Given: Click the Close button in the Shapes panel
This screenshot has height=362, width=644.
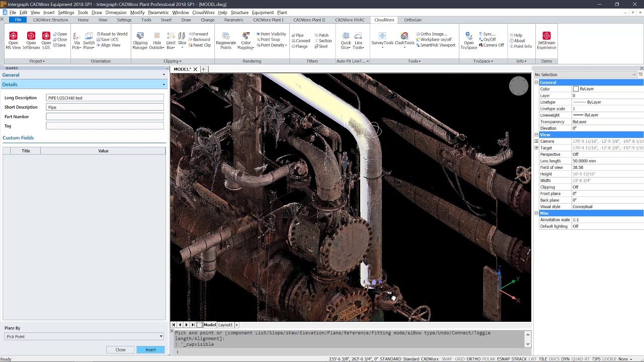Looking at the screenshot, I should (x=120, y=350).
